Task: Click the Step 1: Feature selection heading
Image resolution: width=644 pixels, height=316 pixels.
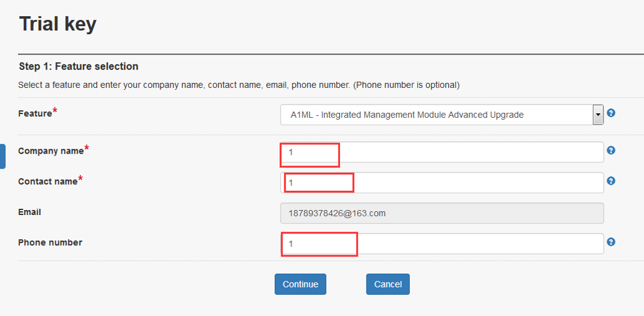Action: (x=79, y=66)
